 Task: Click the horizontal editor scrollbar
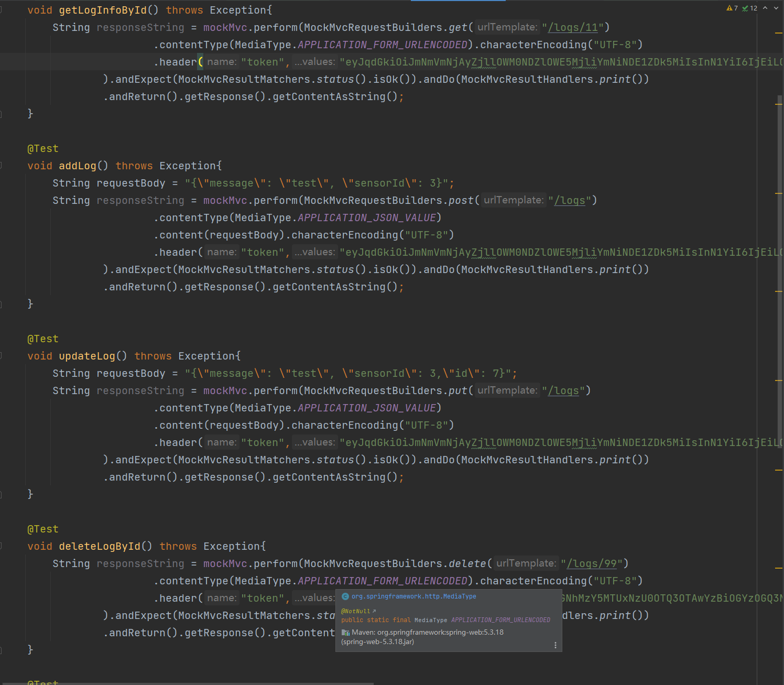click(x=187, y=683)
